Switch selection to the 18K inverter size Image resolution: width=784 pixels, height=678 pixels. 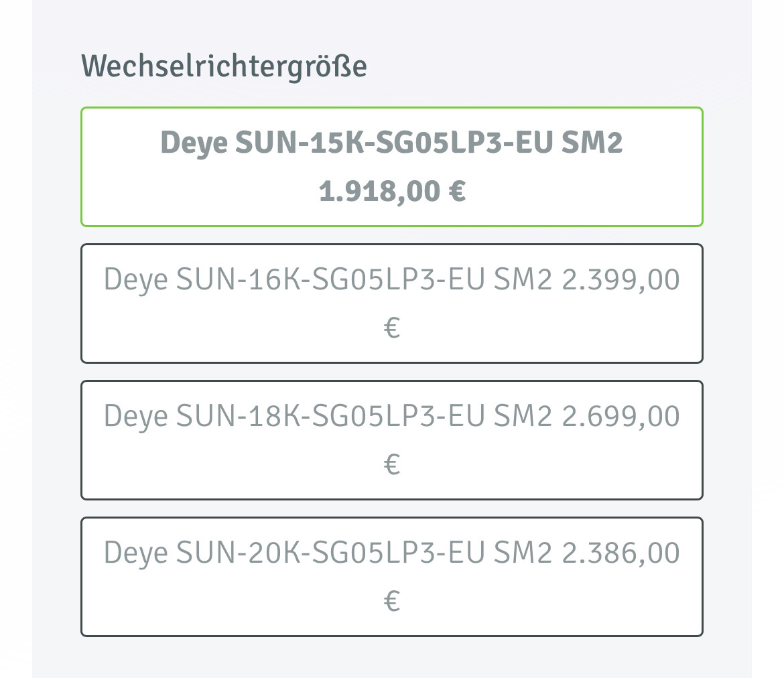pos(392,440)
